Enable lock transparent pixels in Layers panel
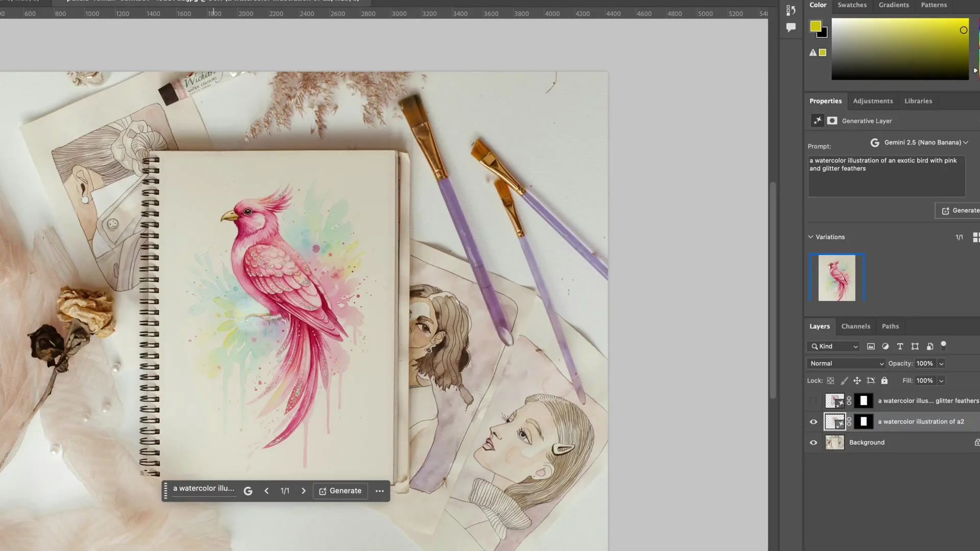The width and height of the screenshot is (980, 551). pos(831,381)
